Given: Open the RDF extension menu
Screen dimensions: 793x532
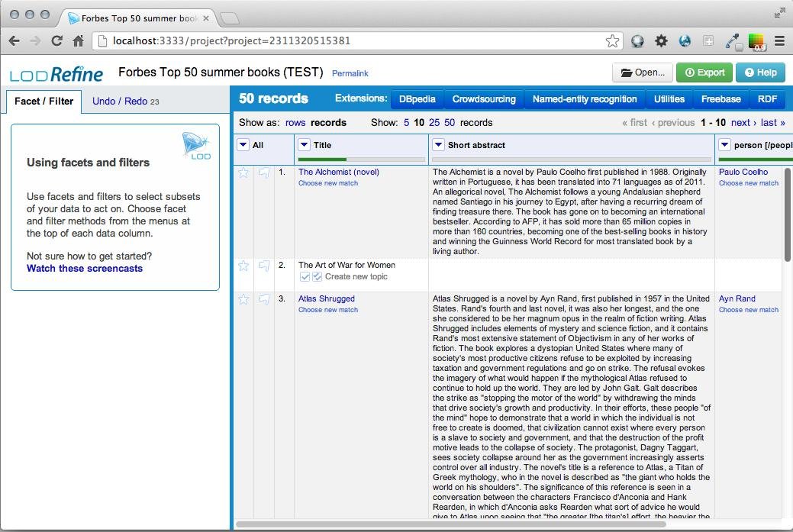Looking at the screenshot, I should tap(767, 99).
